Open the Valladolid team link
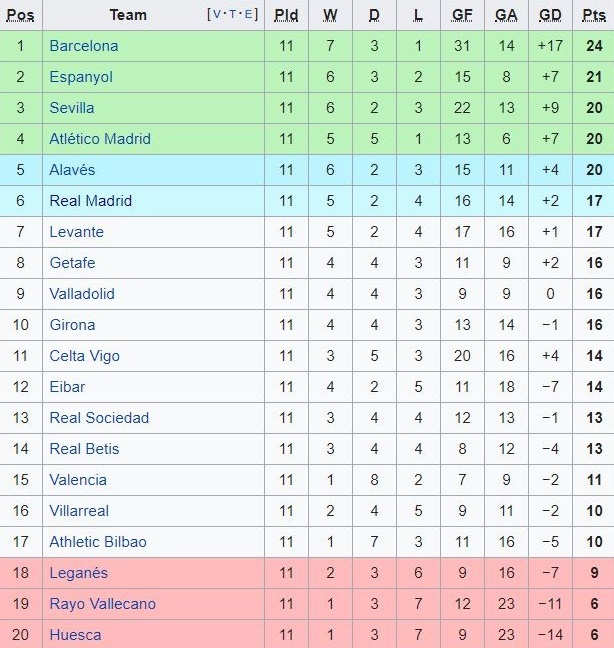614x648 pixels. pos(82,294)
